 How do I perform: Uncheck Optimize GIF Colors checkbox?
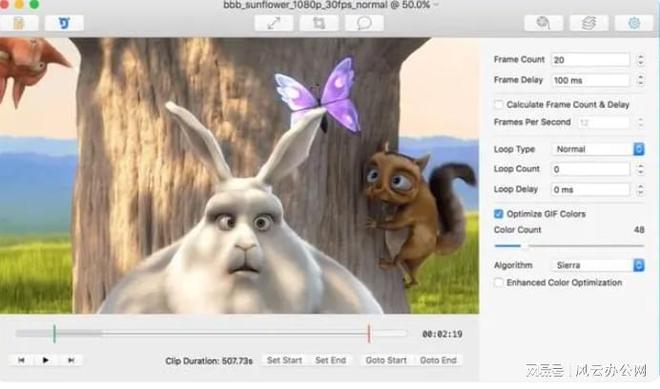point(498,213)
